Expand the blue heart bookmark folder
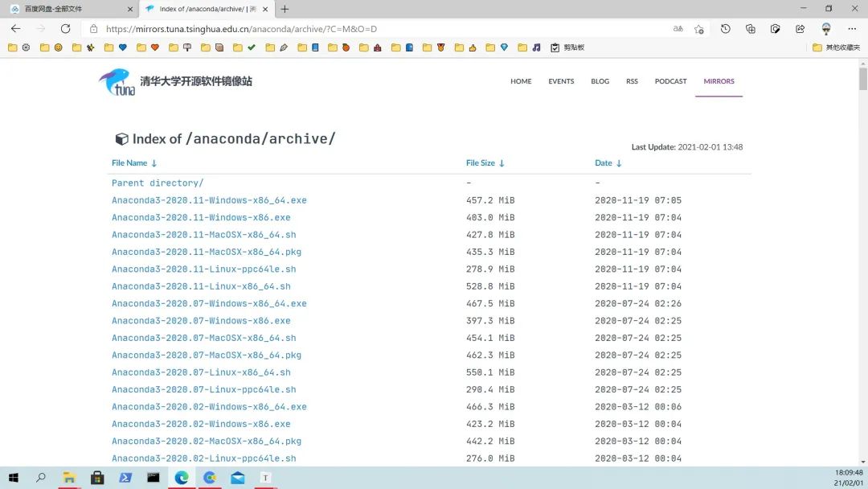This screenshot has width=868, height=489. 116,47
